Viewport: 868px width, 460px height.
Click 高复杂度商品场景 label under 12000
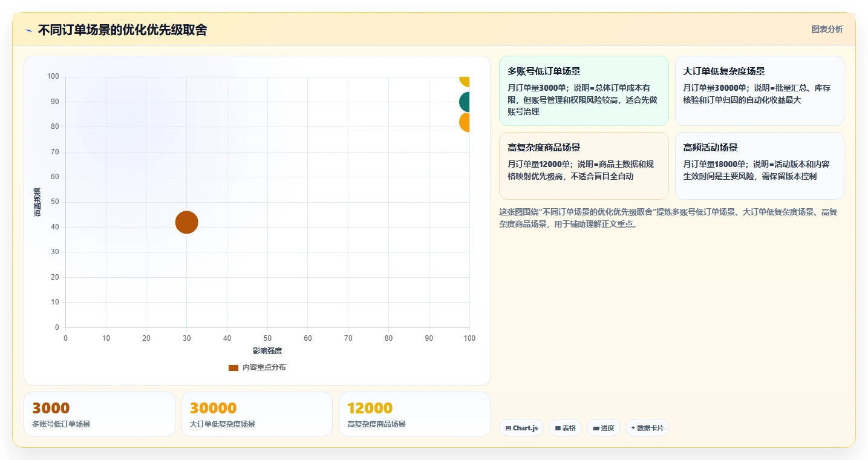click(376, 424)
